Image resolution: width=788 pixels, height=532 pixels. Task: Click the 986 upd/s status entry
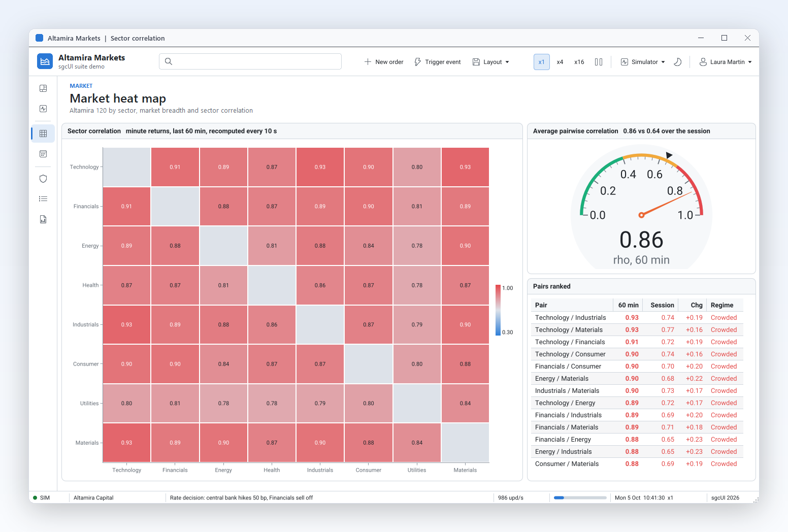pos(510,498)
